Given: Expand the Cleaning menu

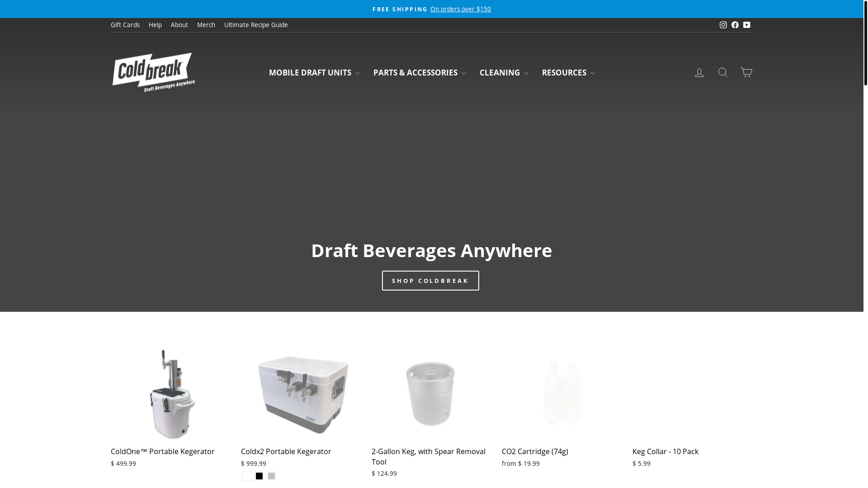Looking at the screenshot, I should point(504,73).
